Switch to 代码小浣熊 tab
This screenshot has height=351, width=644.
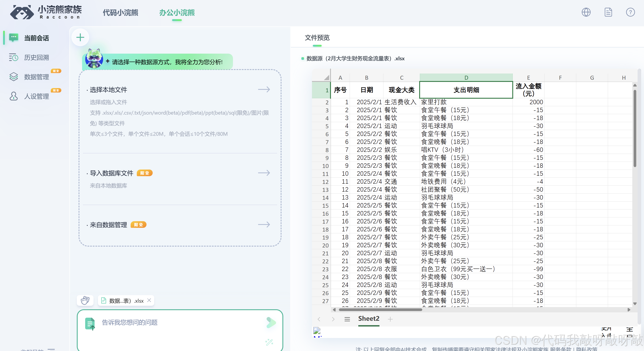[x=120, y=13]
